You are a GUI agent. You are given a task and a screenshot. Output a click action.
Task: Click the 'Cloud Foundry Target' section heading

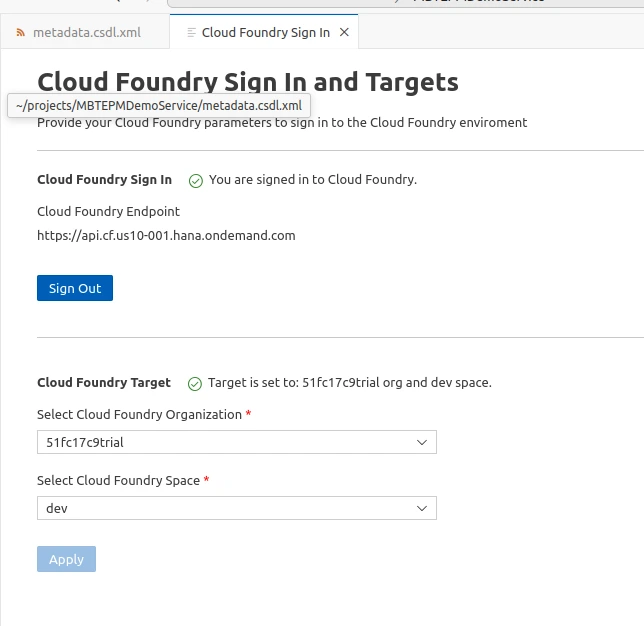(x=104, y=382)
